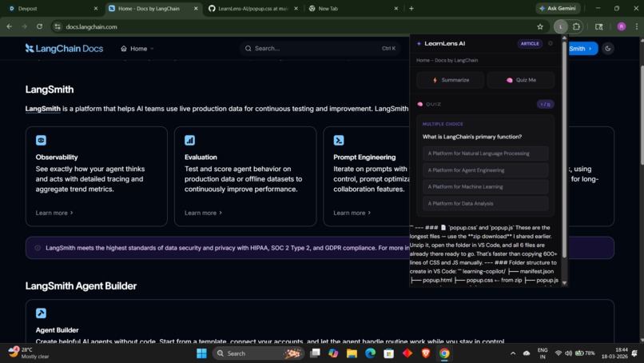Go back with the browser back arrow
Image resolution: width=644 pixels, height=363 pixels.
pos(10,26)
